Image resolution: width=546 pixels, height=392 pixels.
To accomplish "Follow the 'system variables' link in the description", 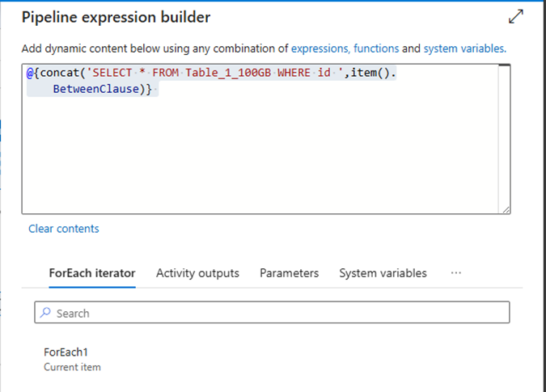I will click(x=464, y=48).
